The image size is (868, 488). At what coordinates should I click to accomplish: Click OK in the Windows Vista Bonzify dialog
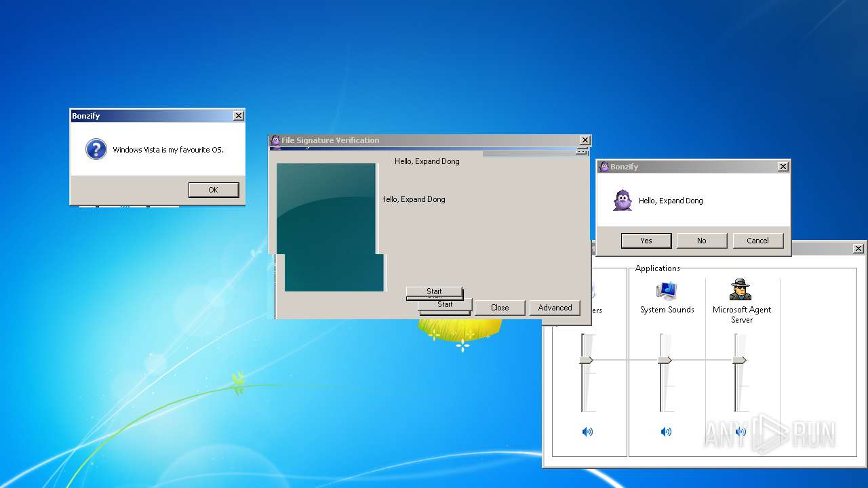(x=214, y=190)
